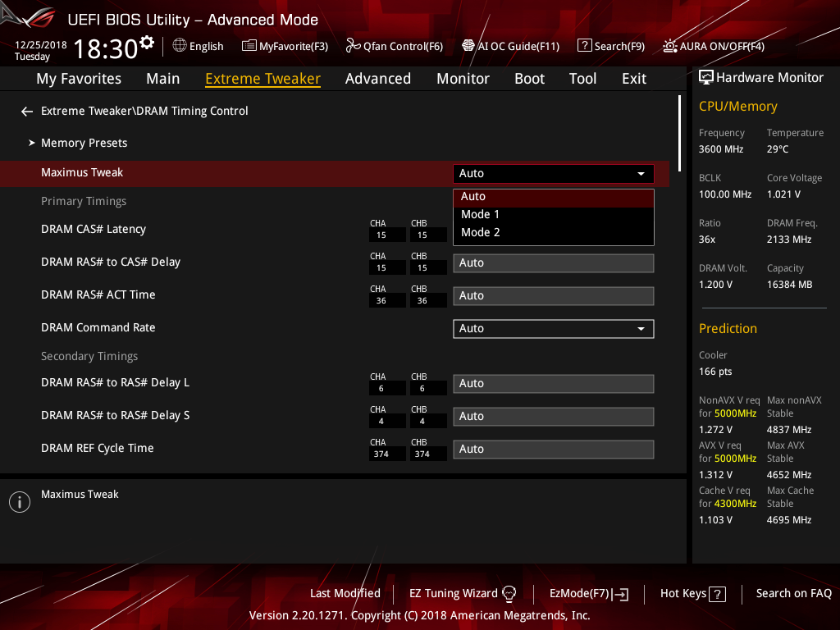Click the 4300MHz Cache V req value

click(x=735, y=504)
